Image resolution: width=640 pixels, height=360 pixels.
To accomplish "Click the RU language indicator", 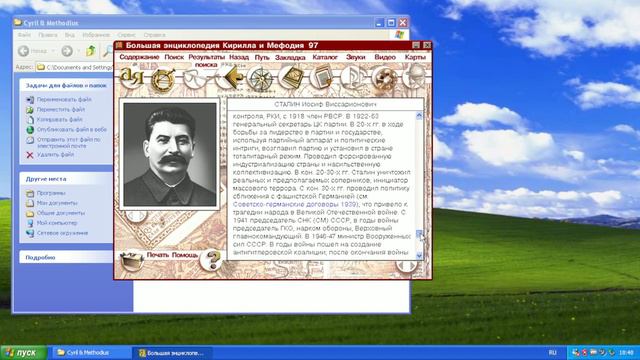I will (x=552, y=353).
